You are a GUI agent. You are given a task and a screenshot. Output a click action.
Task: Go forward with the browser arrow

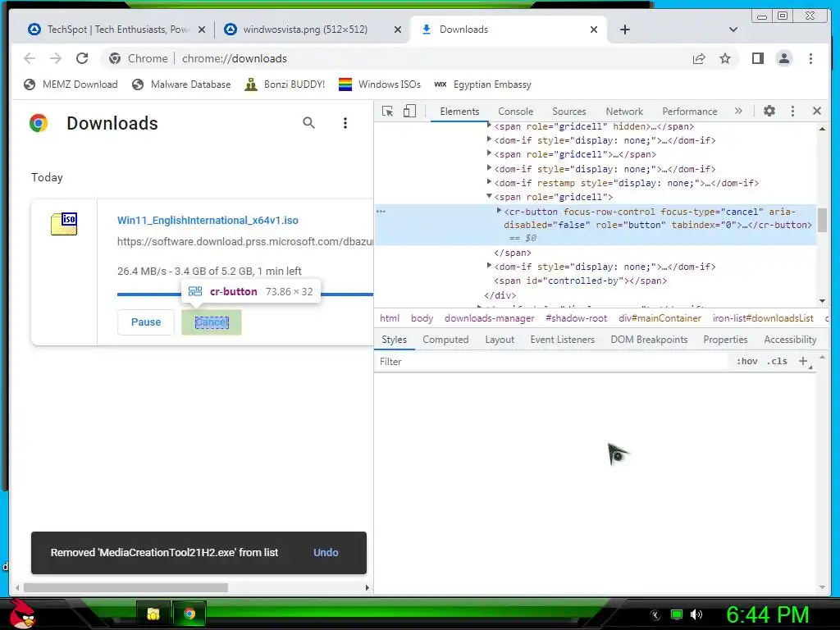click(x=56, y=58)
